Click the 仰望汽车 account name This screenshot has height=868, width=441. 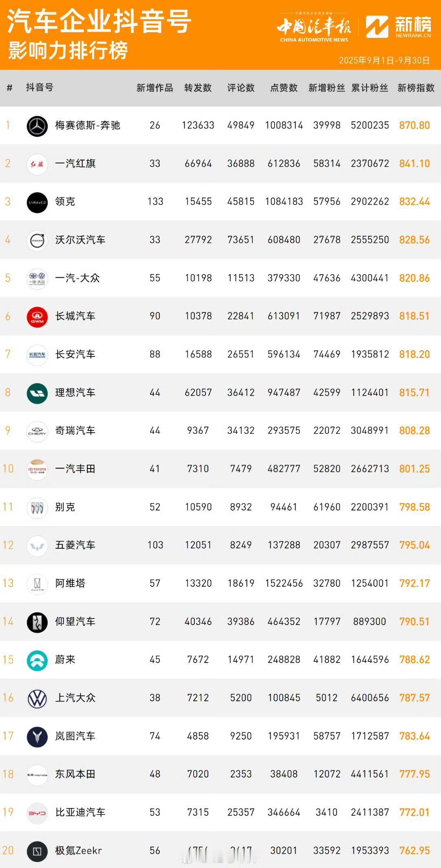pyautogui.click(x=75, y=622)
